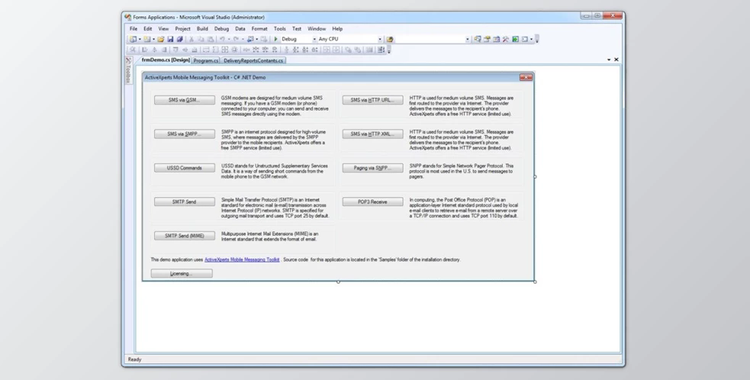Click the Navigate Backward icon
This screenshot has height=380, width=750.
click(250, 39)
